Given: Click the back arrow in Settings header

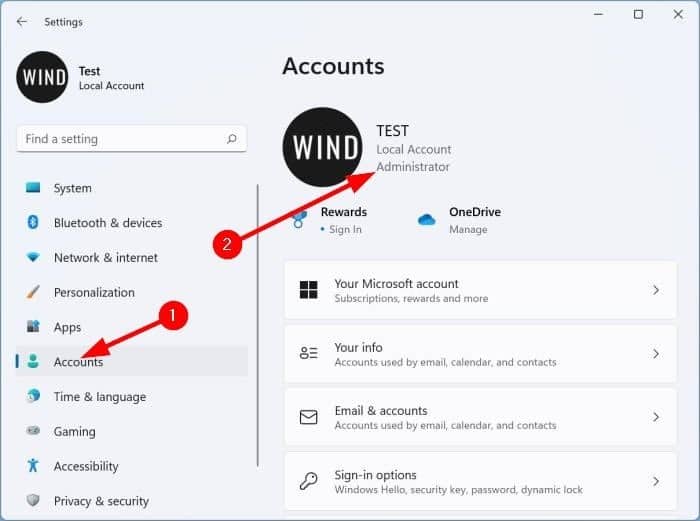Looking at the screenshot, I should coord(21,21).
